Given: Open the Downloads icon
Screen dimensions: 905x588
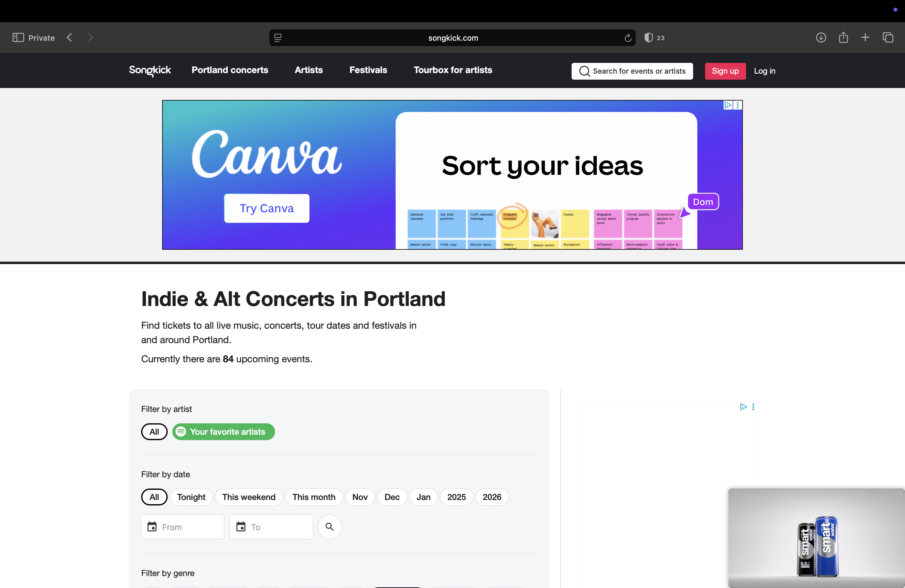Looking at the screenshot, I should coord(821,38).
